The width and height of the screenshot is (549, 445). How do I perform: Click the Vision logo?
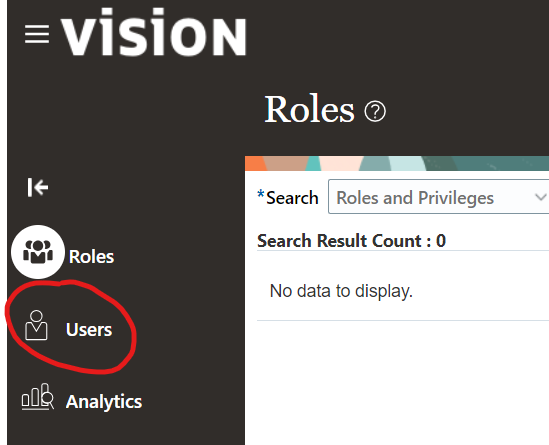point(154,32)
